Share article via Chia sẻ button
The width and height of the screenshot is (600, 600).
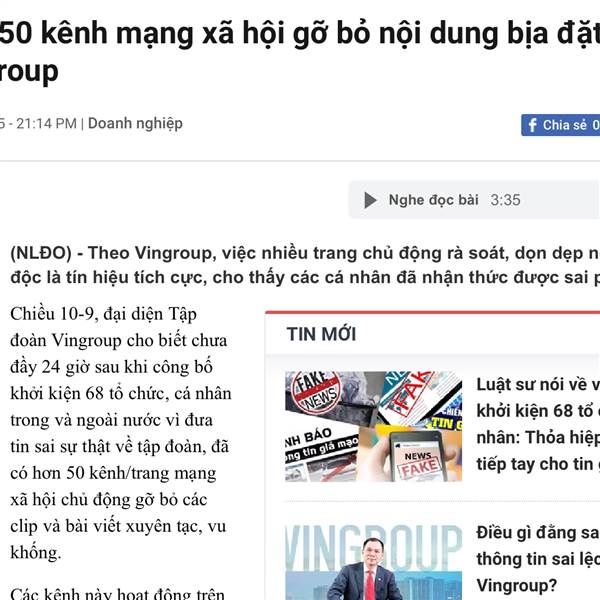(x=560, y=125)
